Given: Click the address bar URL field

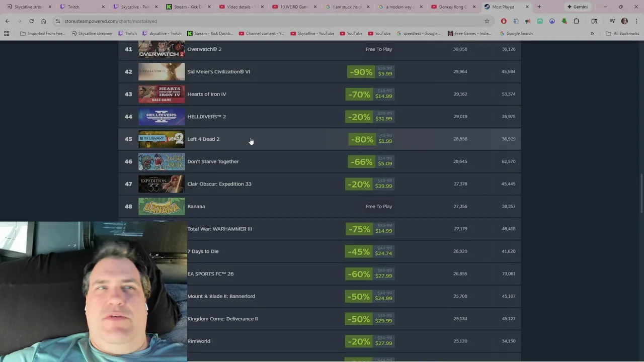Looking at the screenshot, I should click(272, 21).
